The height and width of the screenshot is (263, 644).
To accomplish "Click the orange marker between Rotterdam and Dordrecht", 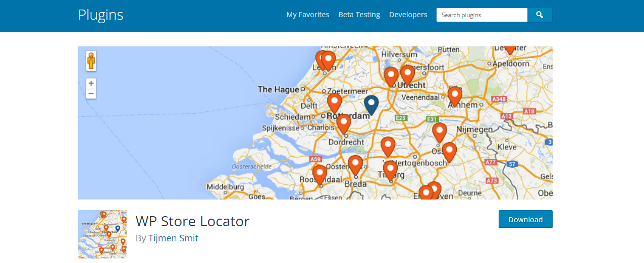I will [344, 124].
